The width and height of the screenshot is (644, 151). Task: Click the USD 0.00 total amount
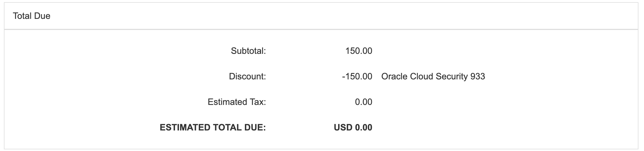(353, 127)
